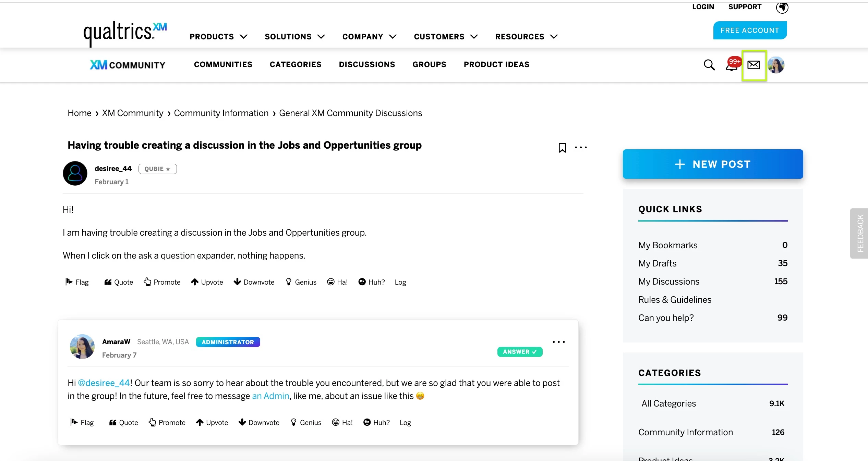Expand the Products dropdown menu
The image size is (868, 461).
[218, 37]
